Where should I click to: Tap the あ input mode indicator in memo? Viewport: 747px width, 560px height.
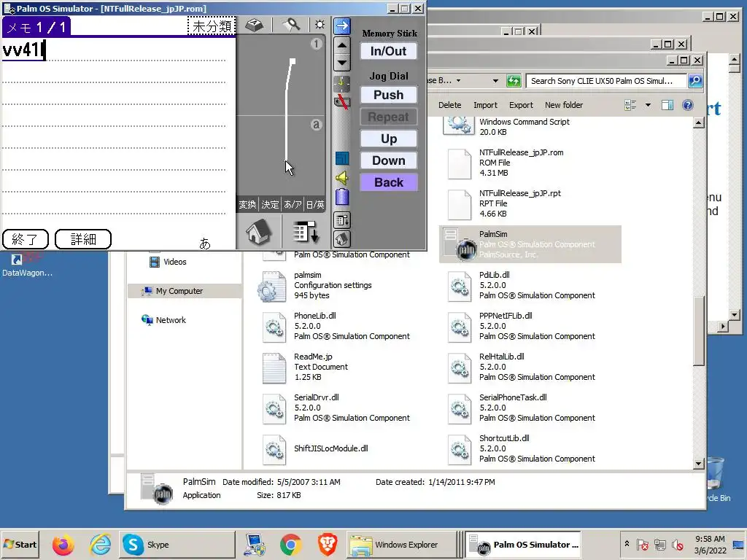[205, 244]
